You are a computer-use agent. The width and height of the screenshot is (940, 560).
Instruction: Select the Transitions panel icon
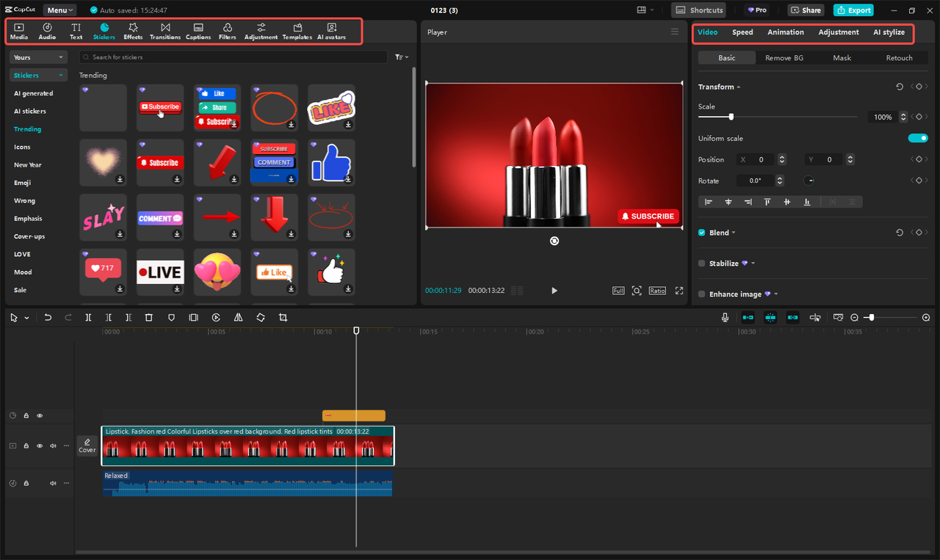[x=164, y=31]
